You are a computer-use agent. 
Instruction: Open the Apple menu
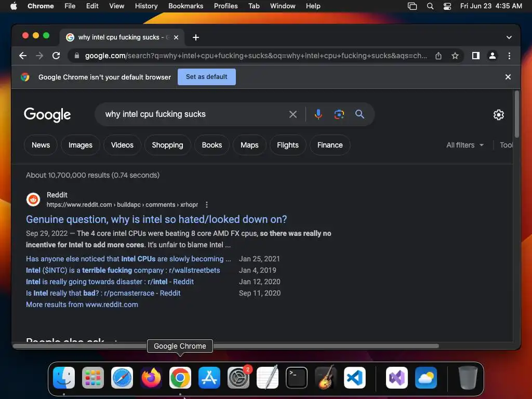click(x=14, y=6)
